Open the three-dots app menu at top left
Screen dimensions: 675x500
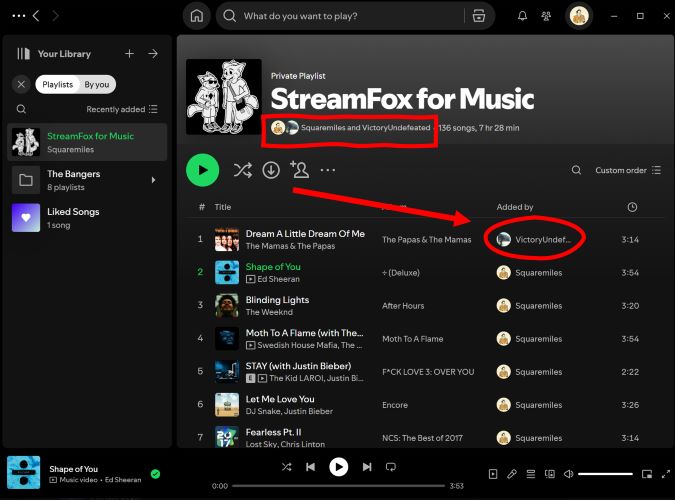pos(19,16)
